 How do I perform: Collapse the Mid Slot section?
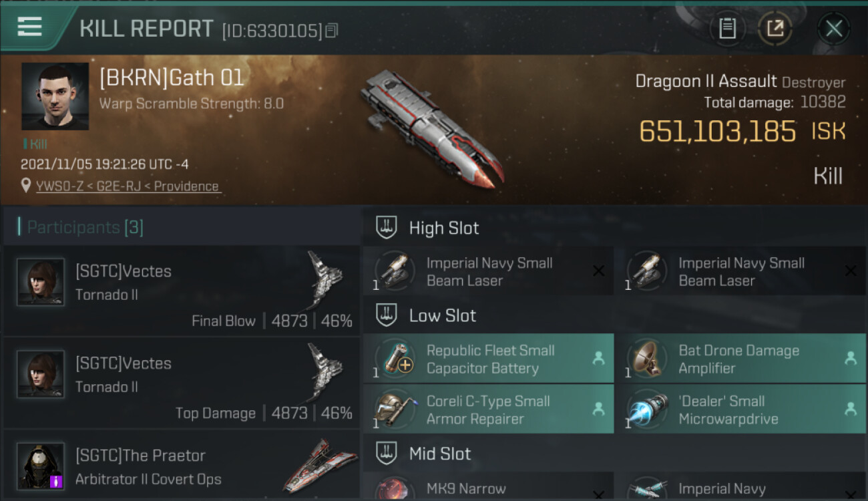[387, 454]
